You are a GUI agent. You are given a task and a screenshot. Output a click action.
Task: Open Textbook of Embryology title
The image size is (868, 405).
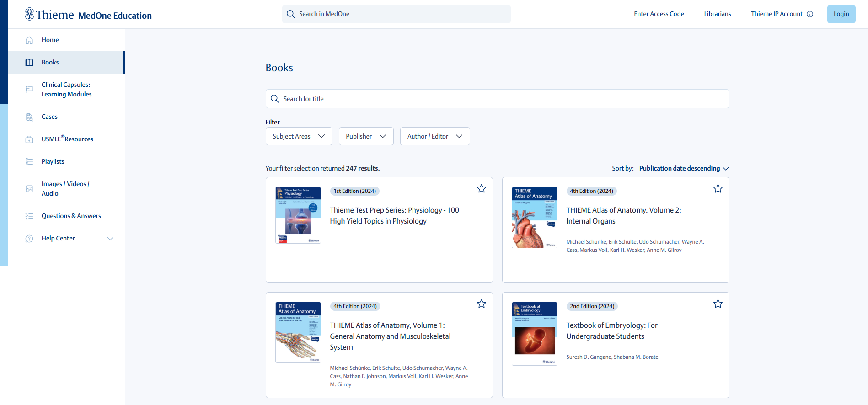612,331
